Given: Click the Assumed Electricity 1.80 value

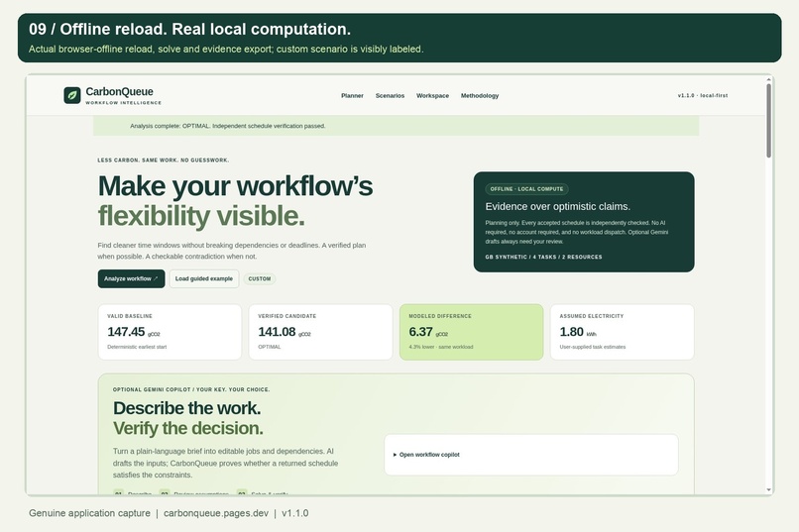Looking at the screenshot, I should point(571,332).
